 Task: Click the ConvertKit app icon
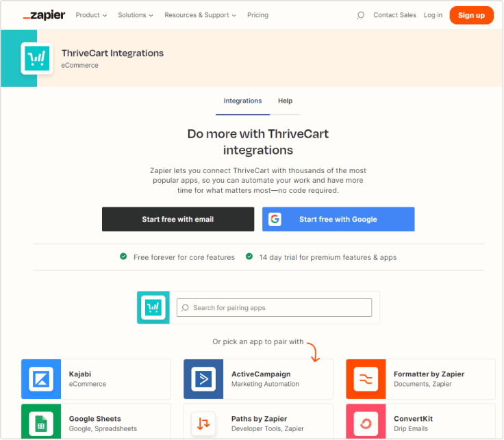coord(366,423)
